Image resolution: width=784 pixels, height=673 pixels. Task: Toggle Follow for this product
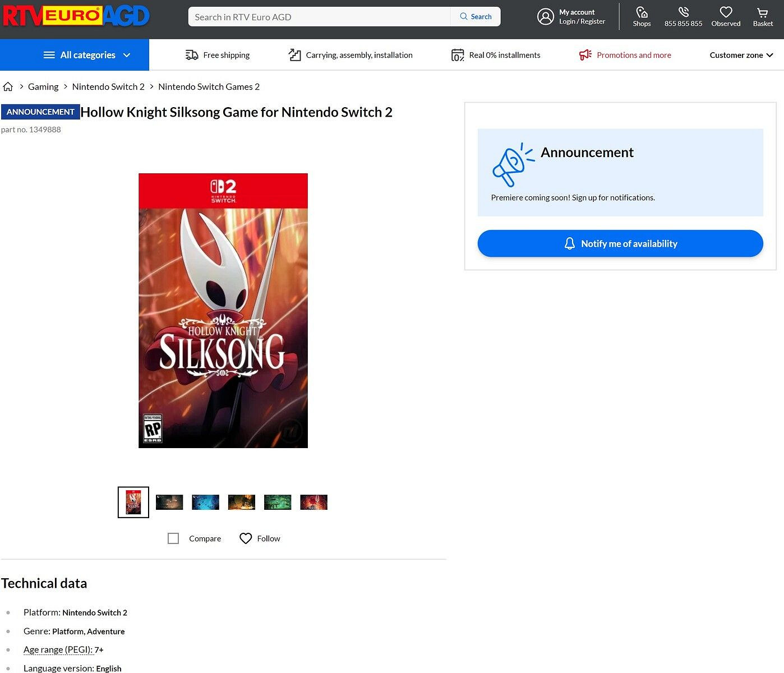(260, 538)
